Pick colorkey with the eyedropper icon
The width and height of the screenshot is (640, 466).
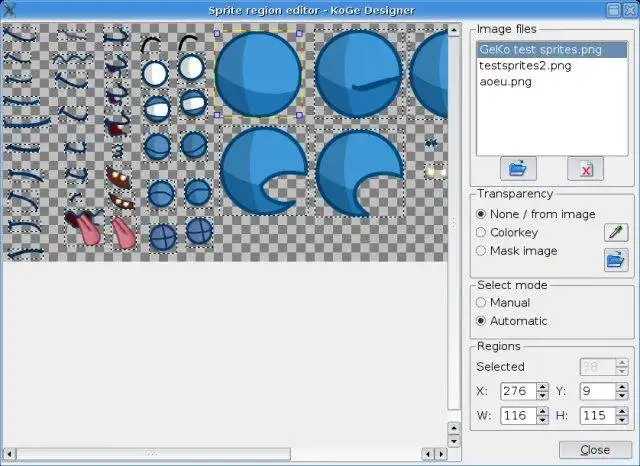tap(616, 232)
